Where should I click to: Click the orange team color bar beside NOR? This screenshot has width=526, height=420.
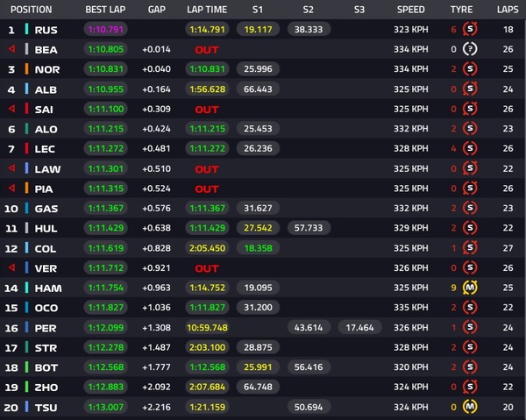tap(27, 69)
